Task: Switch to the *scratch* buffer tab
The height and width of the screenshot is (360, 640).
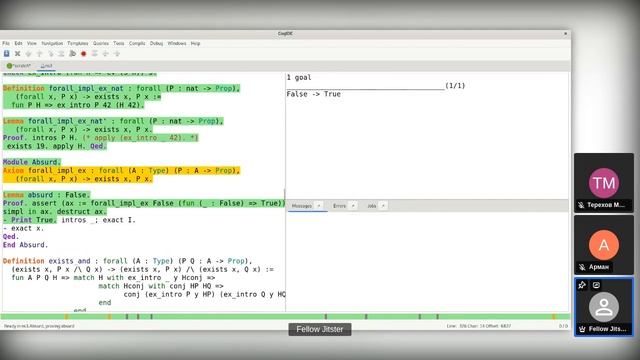Action: pos(19,66)
